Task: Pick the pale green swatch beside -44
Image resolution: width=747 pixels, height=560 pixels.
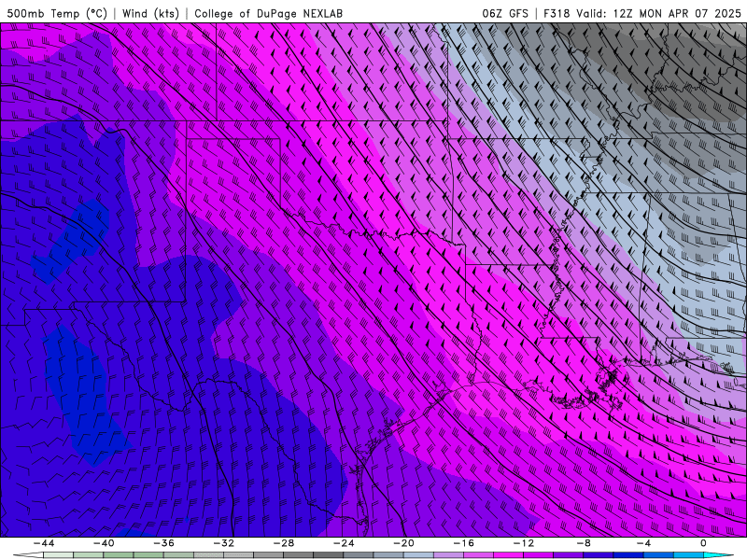Action: (x=58, y=556)
